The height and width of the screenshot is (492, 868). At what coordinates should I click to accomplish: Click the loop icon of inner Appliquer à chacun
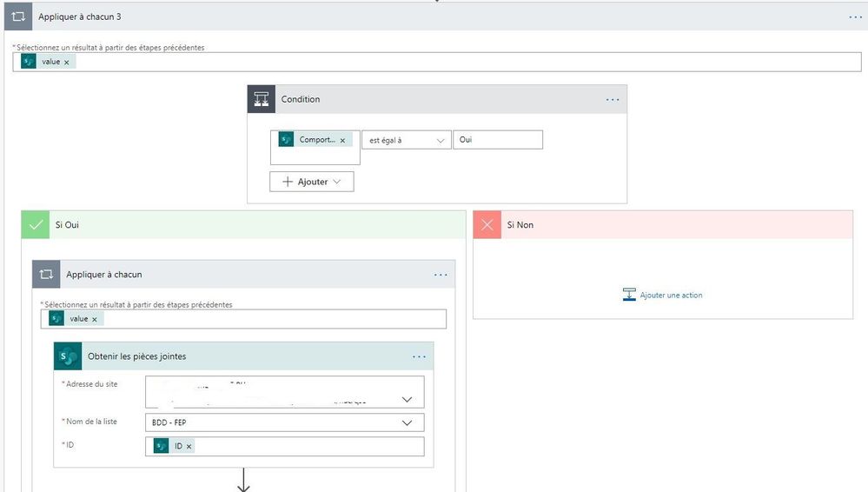[46, 275]
